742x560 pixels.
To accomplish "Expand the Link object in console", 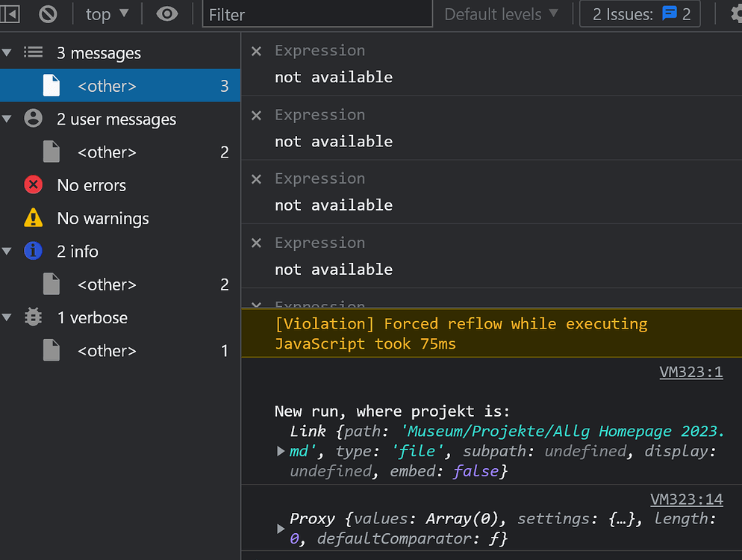I will 281,451.
